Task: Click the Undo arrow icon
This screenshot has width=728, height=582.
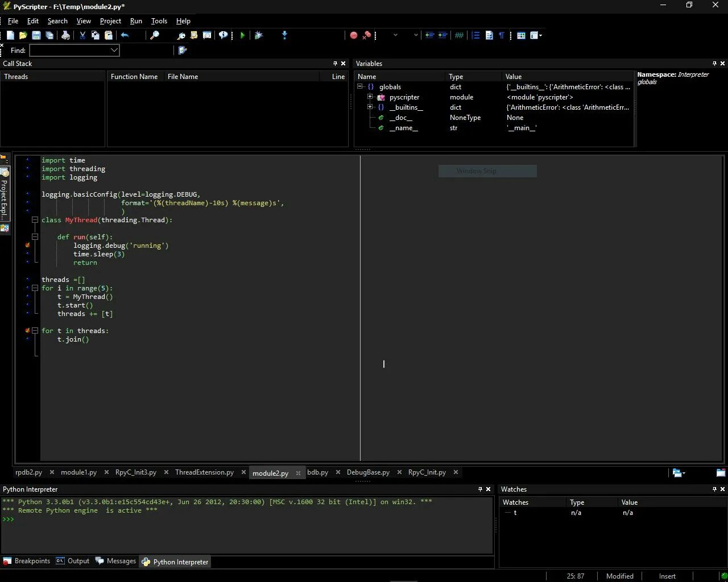Action: tap(125, 35)
